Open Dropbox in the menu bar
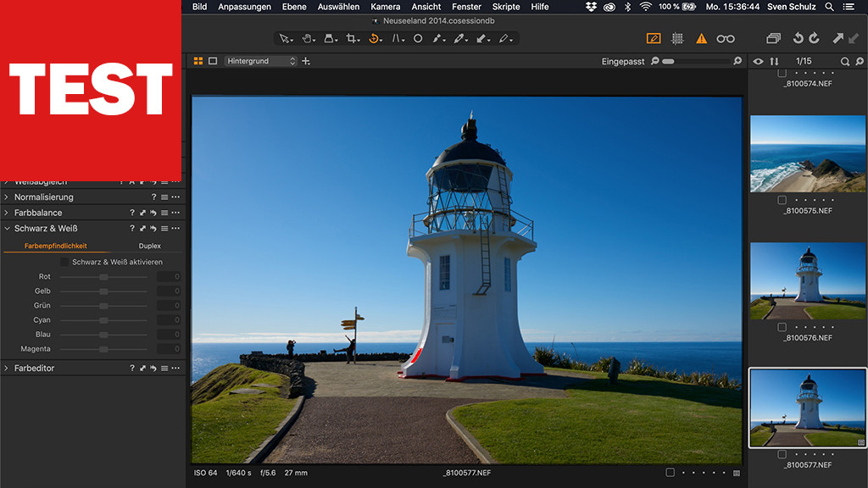868x488 pixels. pos(591,7)
